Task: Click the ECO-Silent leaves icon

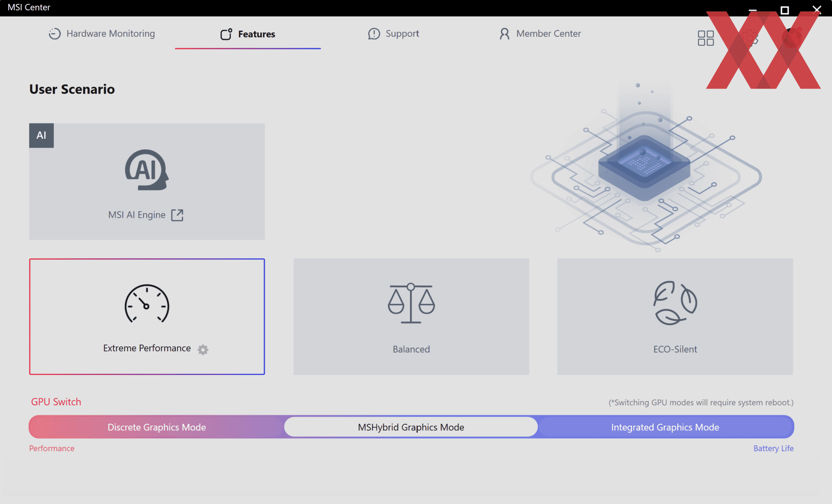Action: pyautogui.click(x=675, y=303)
